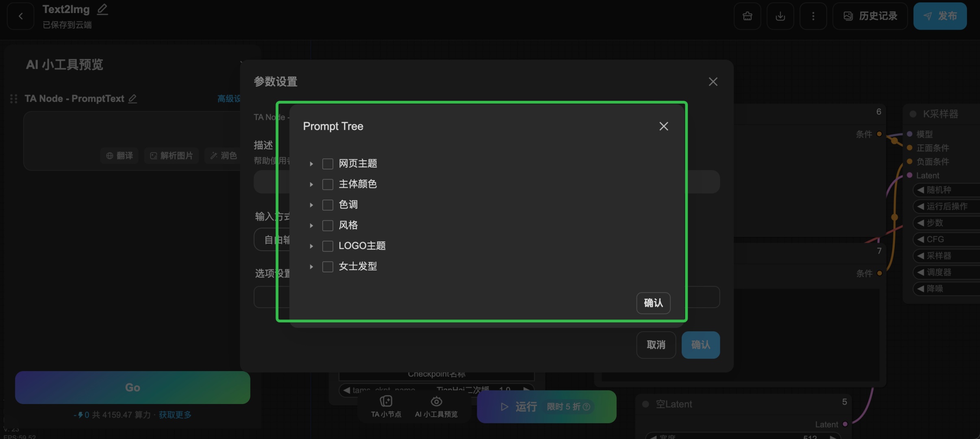Confirm selection in Prompt Tree dialog
This screenshot has height=439, width=980.
[653, 303]
